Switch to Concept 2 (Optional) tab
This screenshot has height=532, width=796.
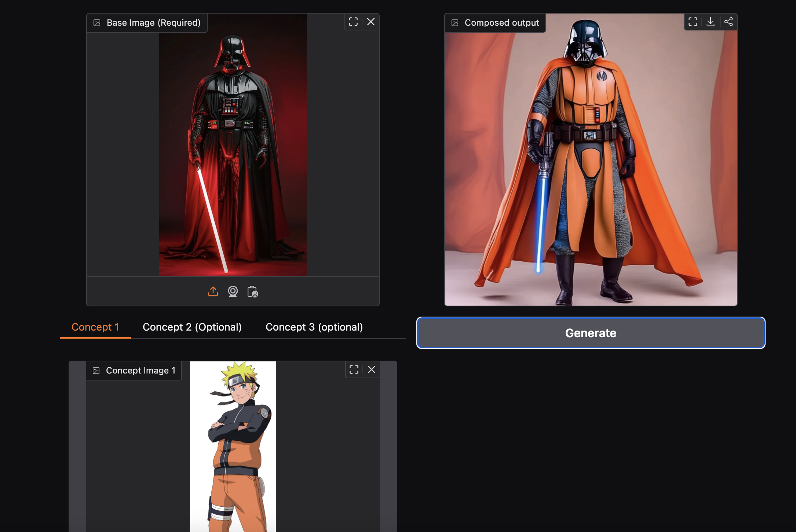[192, 327]
